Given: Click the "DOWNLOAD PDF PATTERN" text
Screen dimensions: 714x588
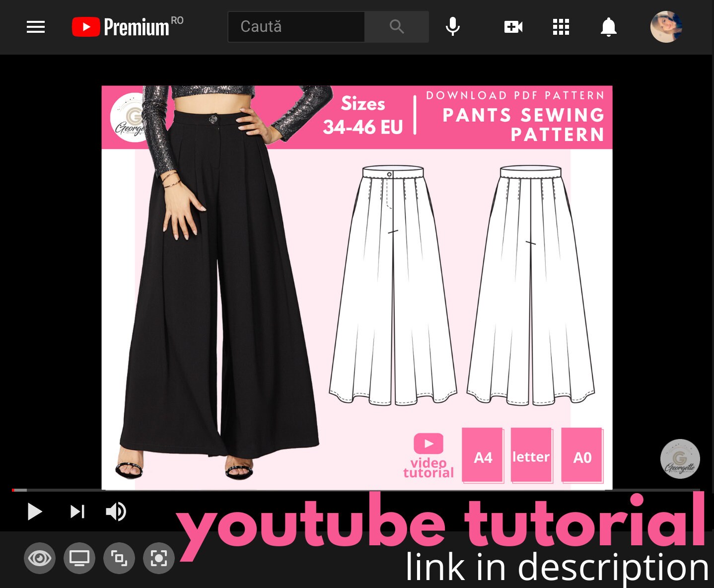Looking at the screenshot, I should [515, 95].
